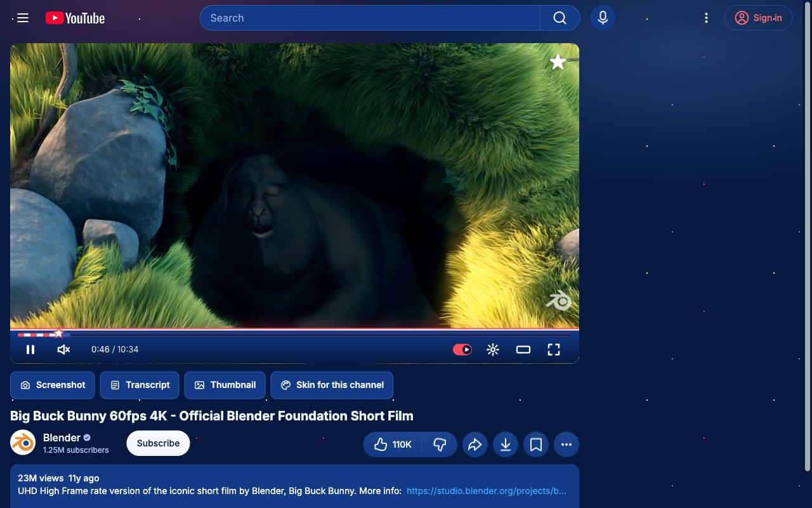Click the star icon on video corner
This screenshot has width=812, height=508.
[x=558, y=62]
